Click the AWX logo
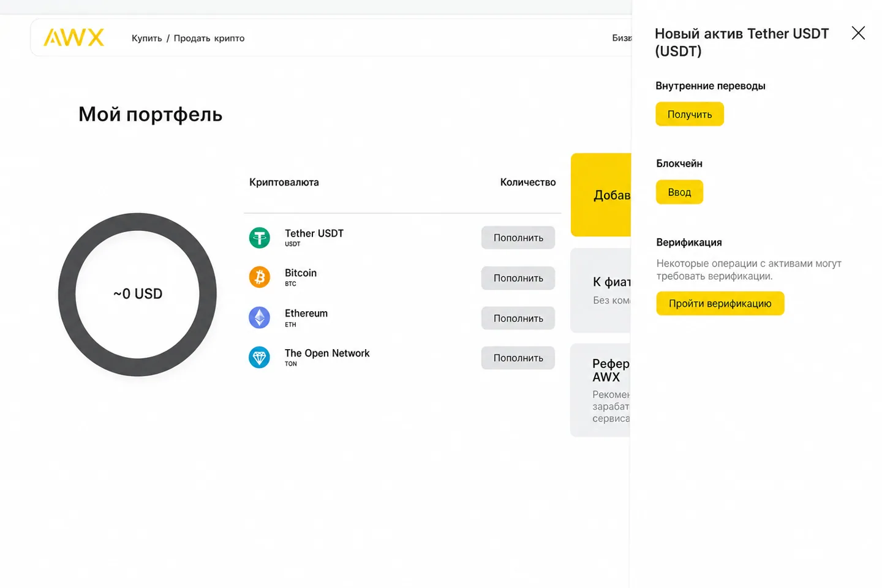This screenshot has height=588, width=882. pos(73,38)
